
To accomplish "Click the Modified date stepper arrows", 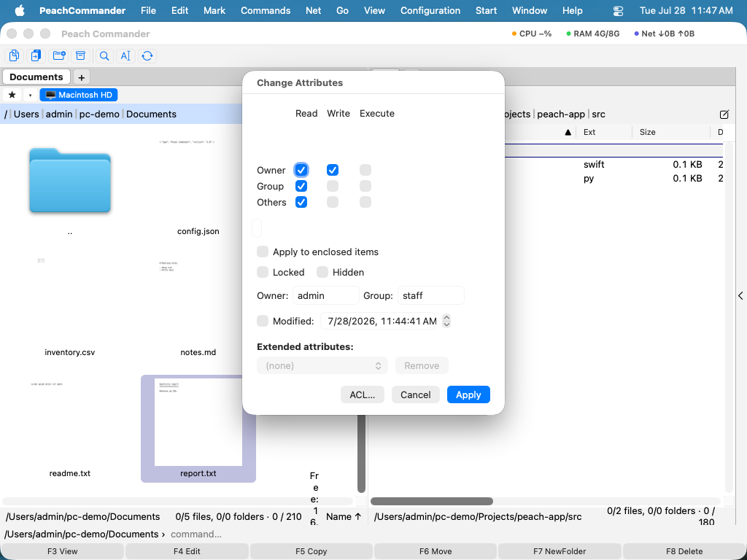I will click(446, 321).
